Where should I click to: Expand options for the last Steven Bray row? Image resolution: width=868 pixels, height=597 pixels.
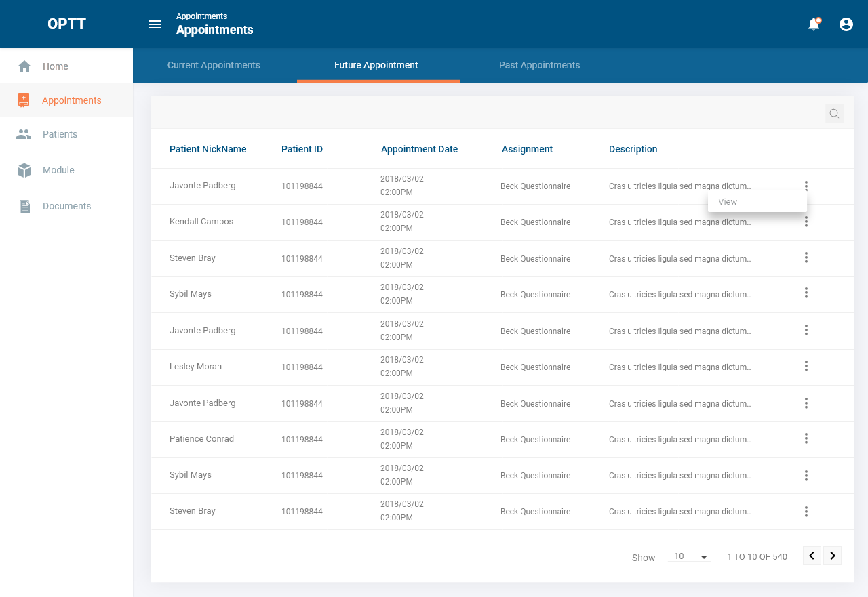[x=806, y=512]
